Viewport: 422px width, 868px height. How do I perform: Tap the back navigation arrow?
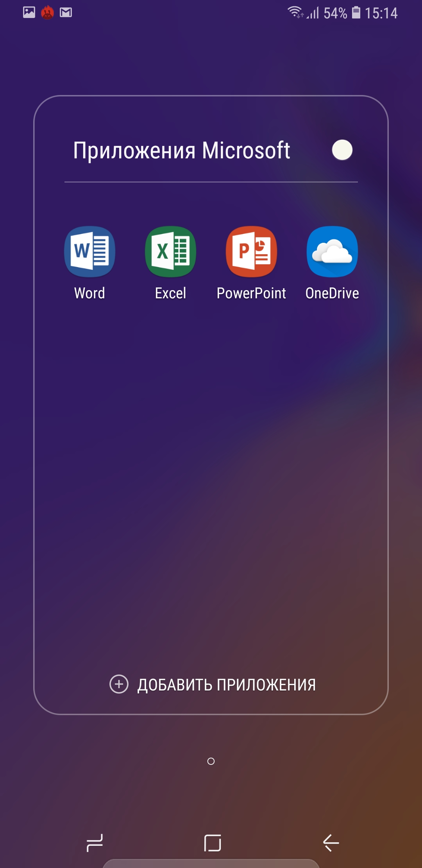coord(331,843)
